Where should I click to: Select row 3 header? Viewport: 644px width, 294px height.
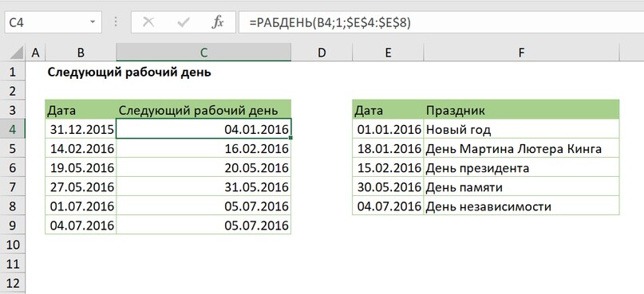click(13, 110)
